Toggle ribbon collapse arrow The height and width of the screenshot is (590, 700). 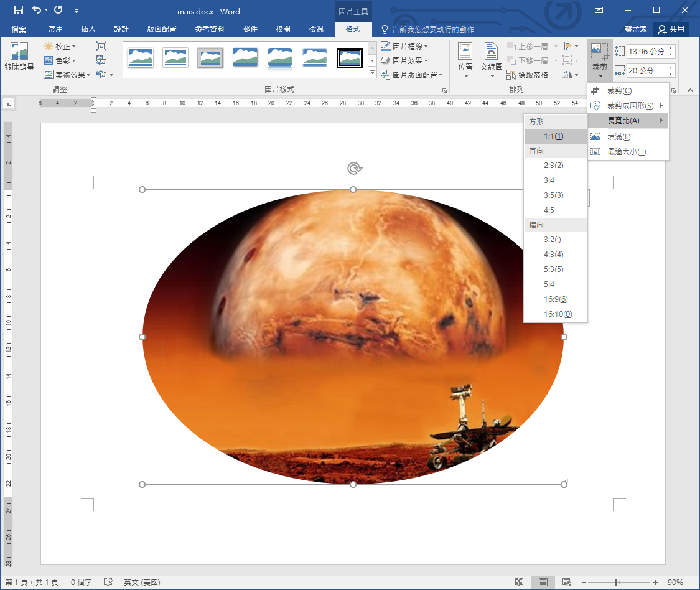pyautogui.click(x=690, y=90)
